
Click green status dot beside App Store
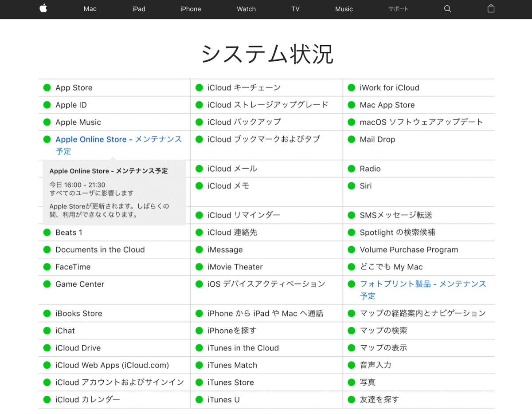click(x=47, y=88)
